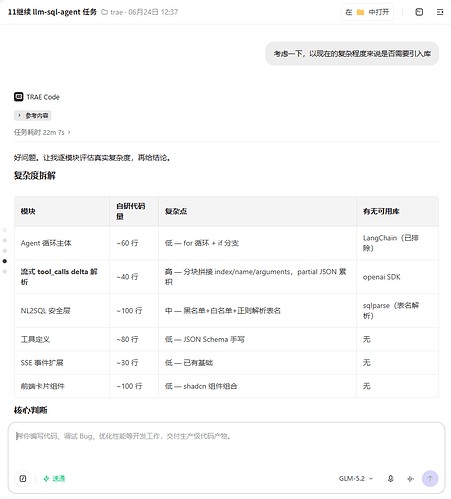
Task: Click the send arrow button
Action: point(430,479)
